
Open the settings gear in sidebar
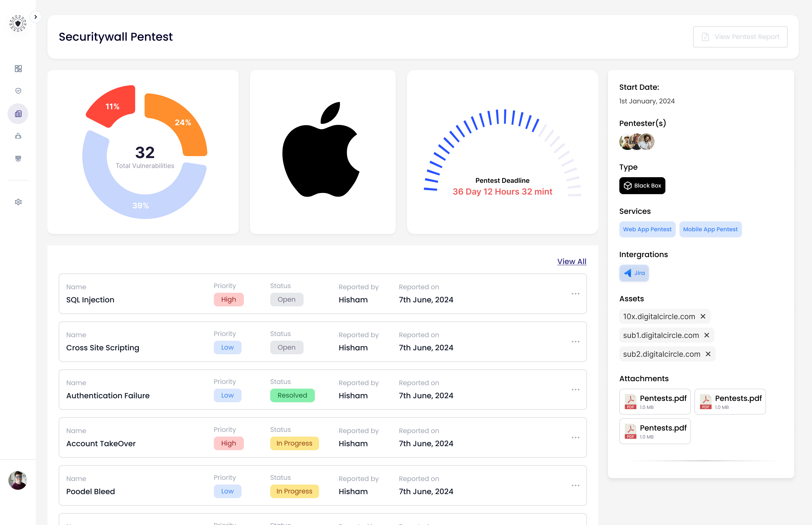18,202
